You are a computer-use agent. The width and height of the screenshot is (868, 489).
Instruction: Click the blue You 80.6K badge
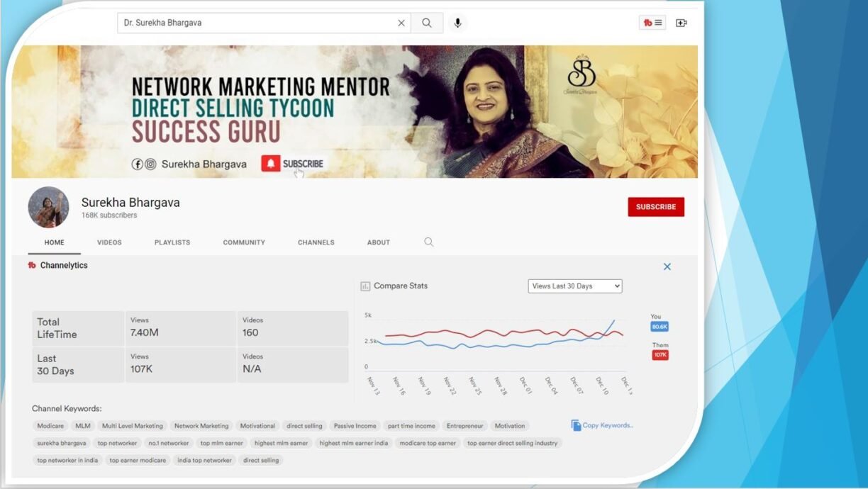(660, 327)
